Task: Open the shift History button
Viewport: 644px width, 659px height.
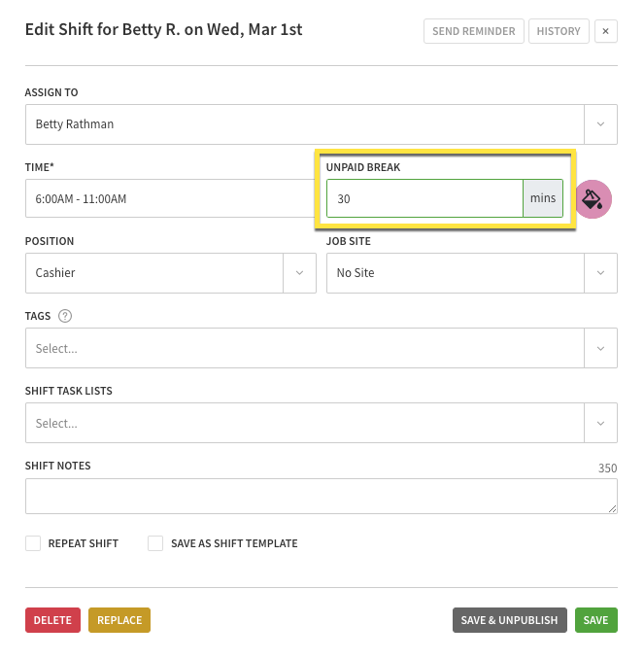Action: 559,31
